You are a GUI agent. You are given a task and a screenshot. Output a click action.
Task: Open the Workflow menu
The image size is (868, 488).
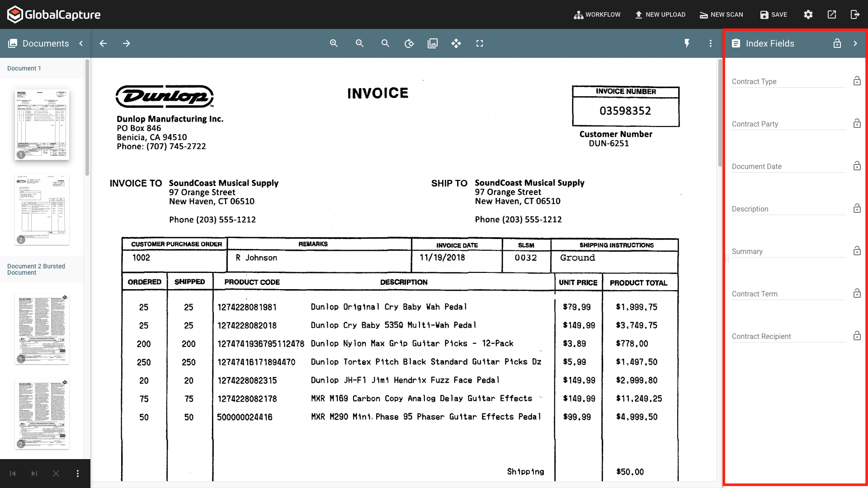click(597, 14)
